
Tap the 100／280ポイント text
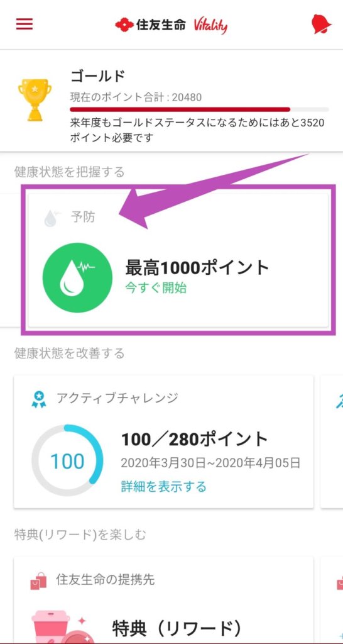tap(195, 440)
